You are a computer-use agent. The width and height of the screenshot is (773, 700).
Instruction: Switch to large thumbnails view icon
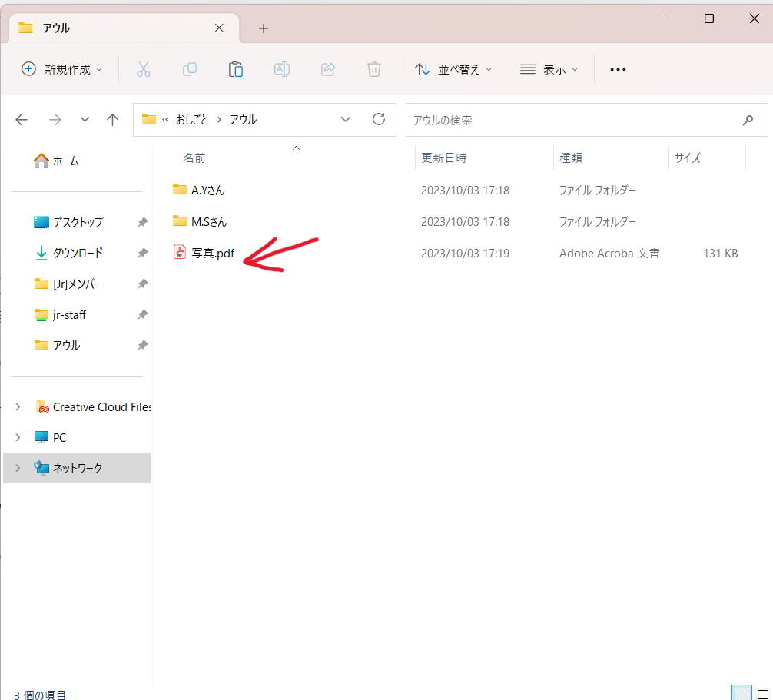click(764, 694)
